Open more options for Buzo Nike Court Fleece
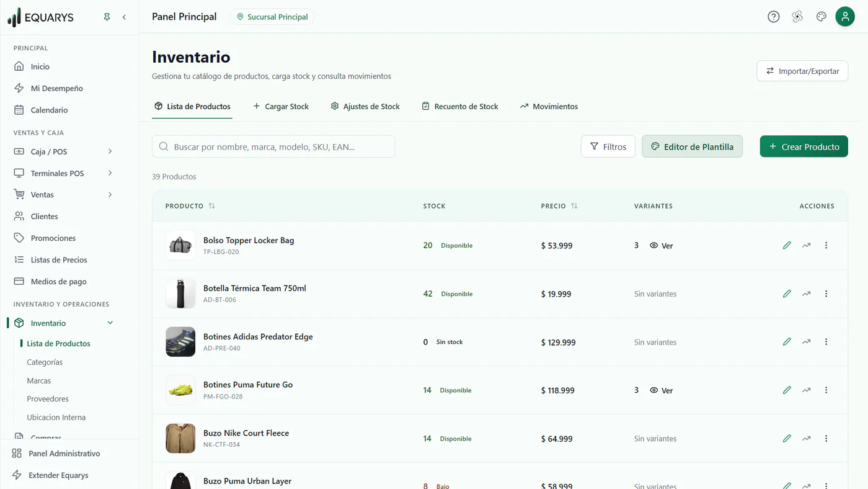868x489 pixels. tap(826, 438)
